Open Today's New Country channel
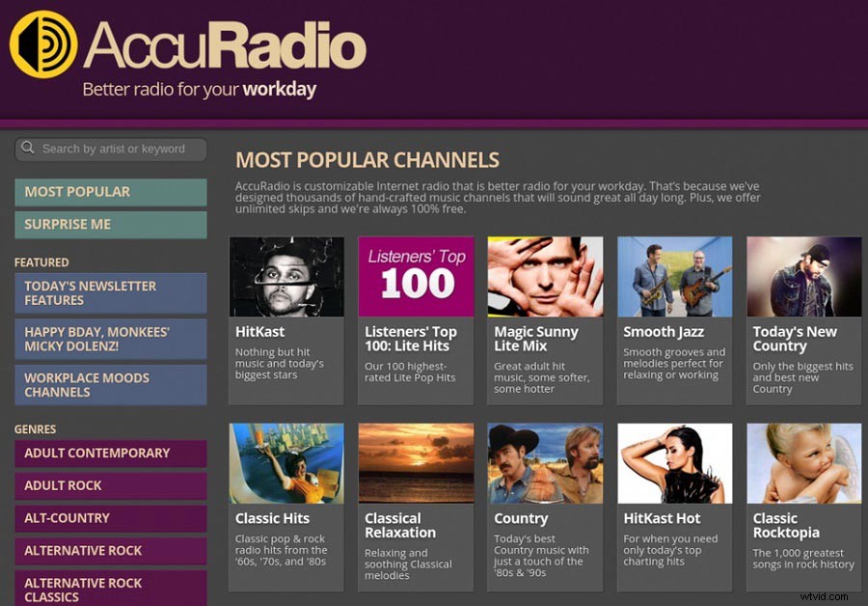 [x=804, y=275]
